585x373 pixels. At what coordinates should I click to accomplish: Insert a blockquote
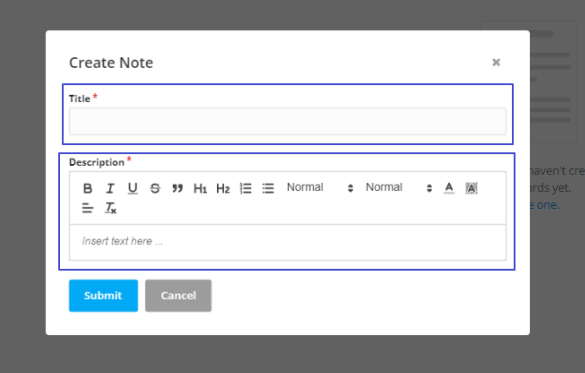pyautogui.click(x=178, y=188)
